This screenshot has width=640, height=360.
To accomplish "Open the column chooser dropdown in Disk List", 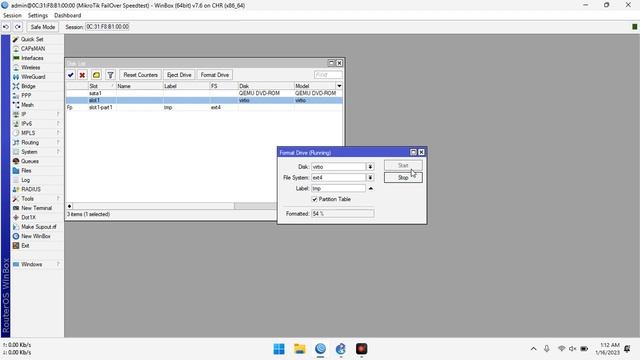I will [x=339, y=86].
